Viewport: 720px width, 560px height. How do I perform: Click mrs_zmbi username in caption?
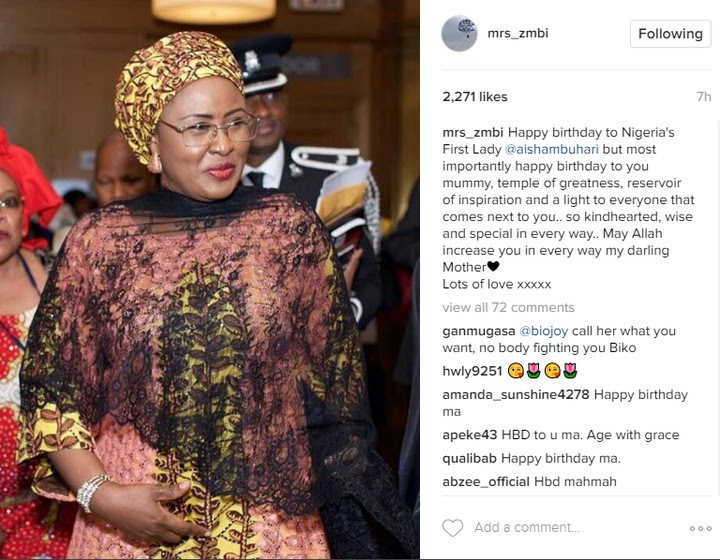[x=473, y=133]
